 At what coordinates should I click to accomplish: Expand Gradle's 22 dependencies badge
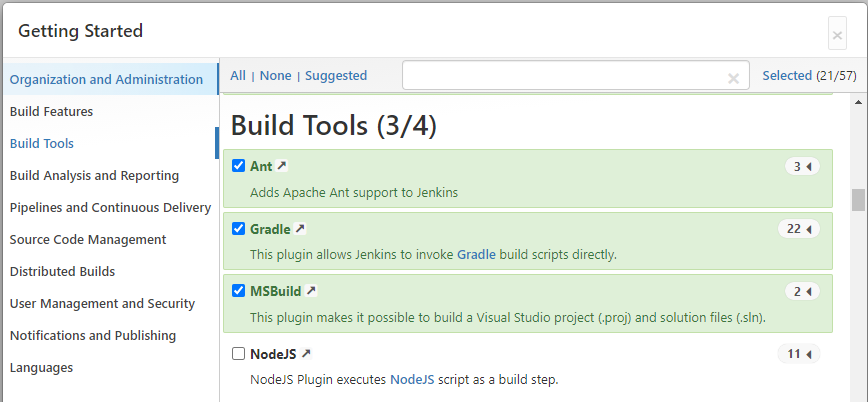click(x=798, y=229)
